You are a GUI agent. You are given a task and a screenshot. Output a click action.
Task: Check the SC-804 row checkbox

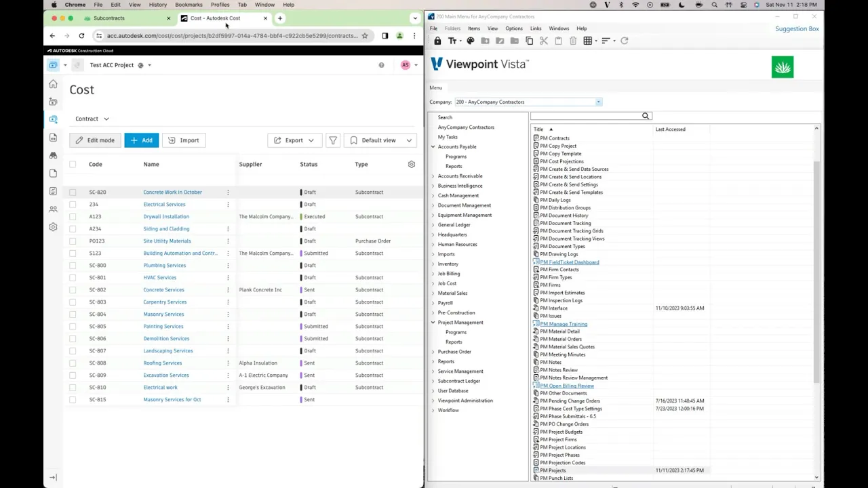coord(73,314)
